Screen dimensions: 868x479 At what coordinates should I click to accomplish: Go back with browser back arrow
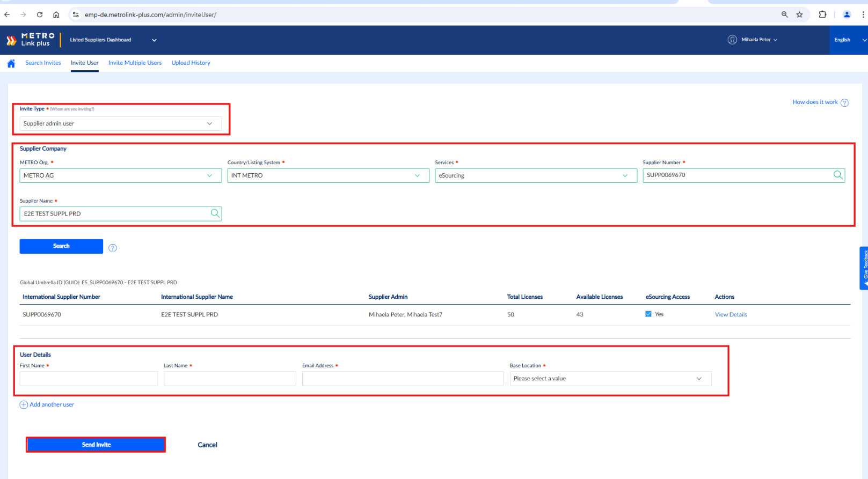click(7, 14)
